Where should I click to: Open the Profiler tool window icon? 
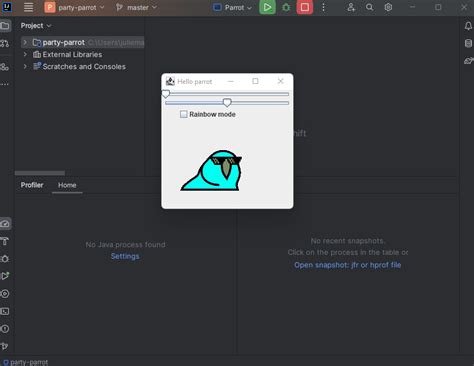5,224
